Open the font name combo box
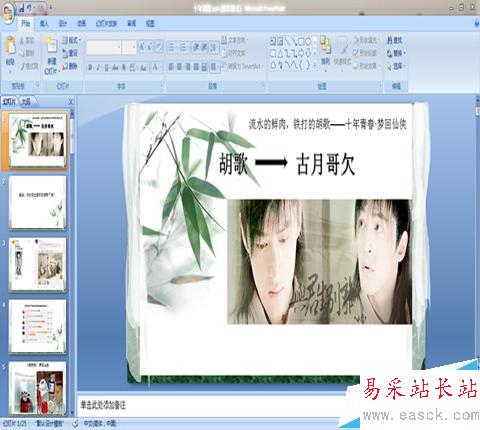The image size is (480, 430). click(x=104, y=47)
